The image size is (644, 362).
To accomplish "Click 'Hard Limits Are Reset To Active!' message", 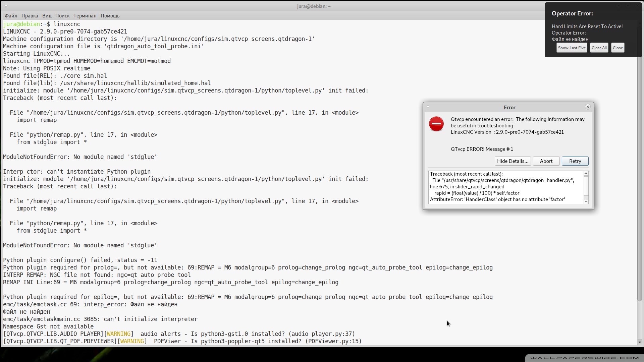I will coord(587,26).
